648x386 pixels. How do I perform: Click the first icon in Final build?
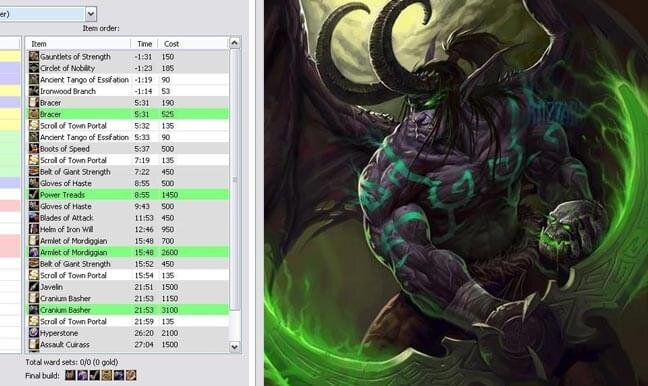pos(70,375)
